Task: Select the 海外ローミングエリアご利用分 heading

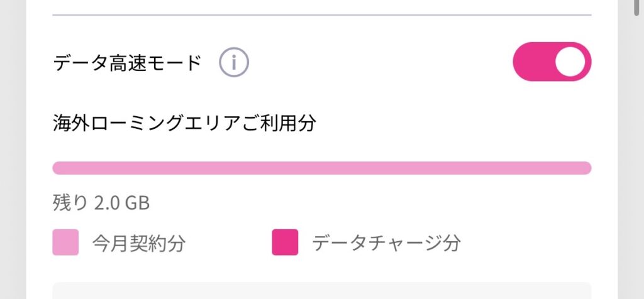Action: tap(184, 122)
